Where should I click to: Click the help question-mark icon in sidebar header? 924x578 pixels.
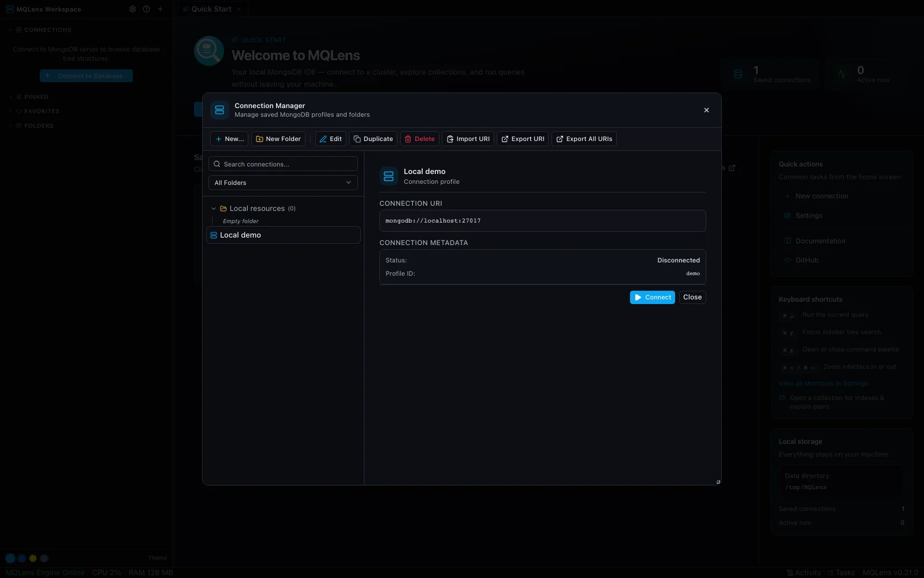click(x=146, y=9)
